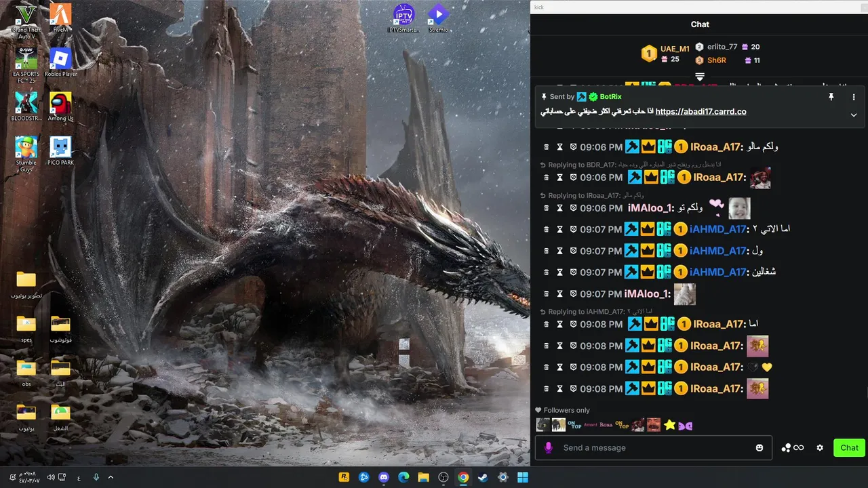Click username iMAloo_1 on ولكم تو message
868x488 pixels.
649,208
